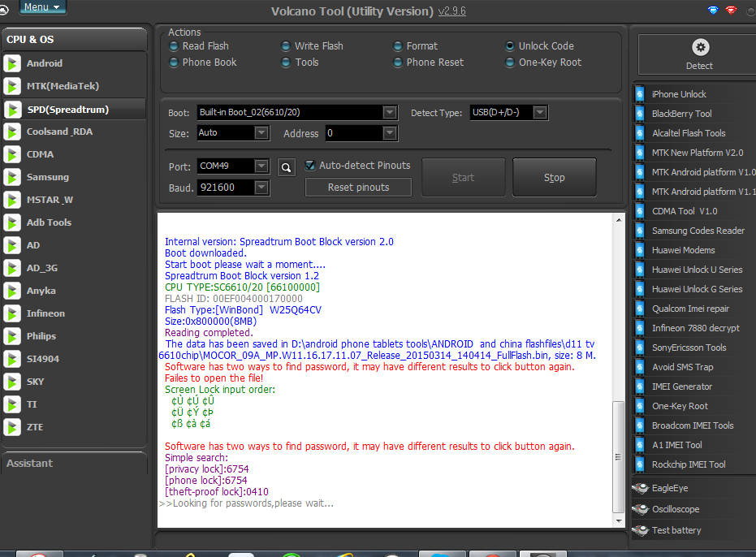
Task: Click the v2.9.6 version link
Action: point(451,11)
